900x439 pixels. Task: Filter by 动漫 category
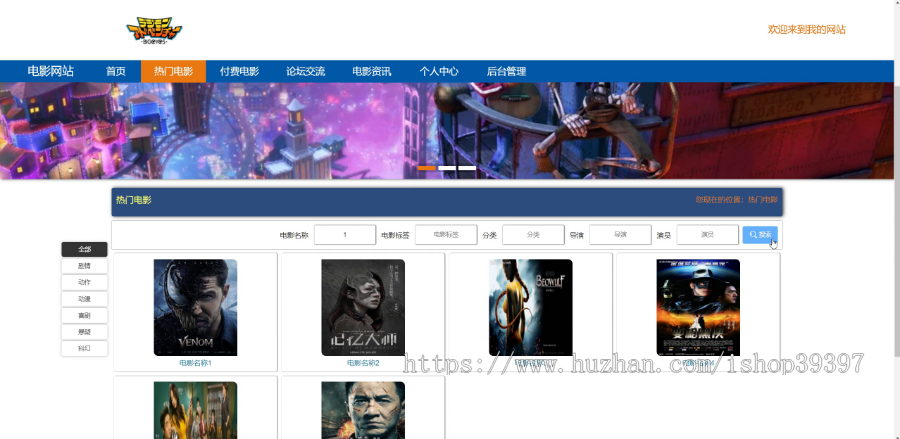84,299
